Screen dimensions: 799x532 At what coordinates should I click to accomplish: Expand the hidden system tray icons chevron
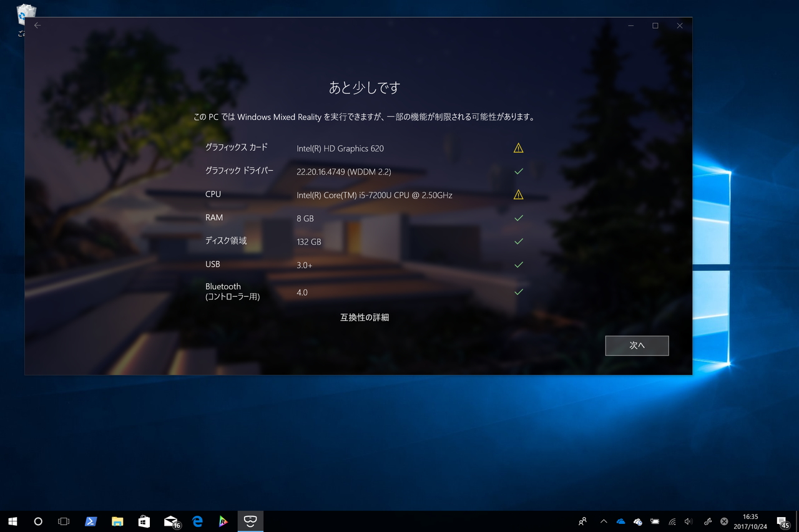[603, 521]
